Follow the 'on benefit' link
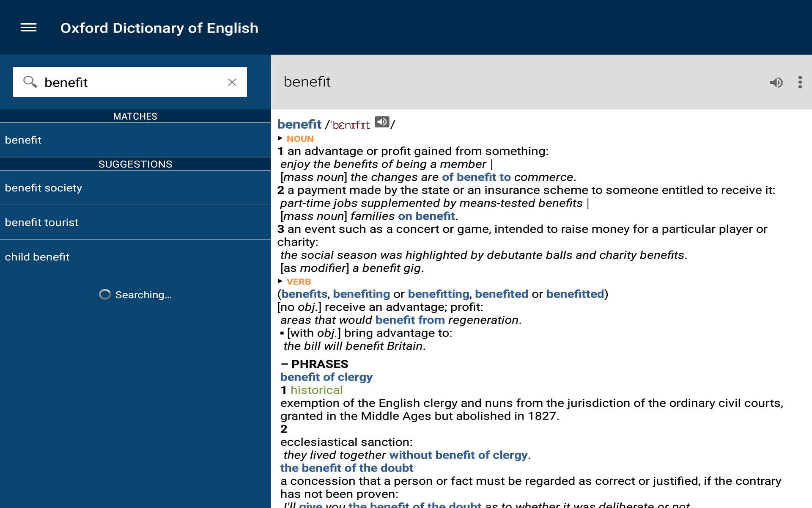The height and width of the screenshot is (508, 812). [426, 216]
